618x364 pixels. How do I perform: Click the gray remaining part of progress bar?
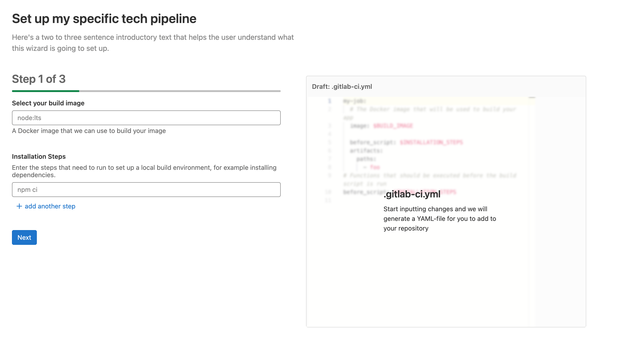point(179,91)
